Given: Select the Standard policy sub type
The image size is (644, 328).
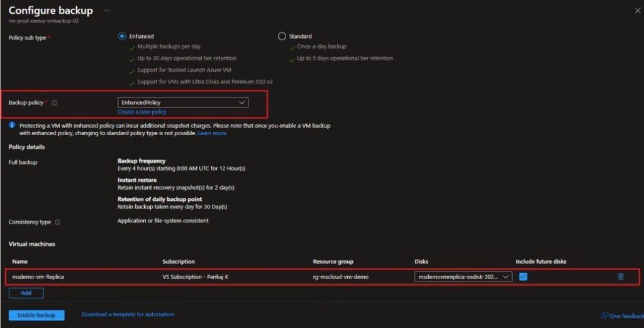Looking at the screenshot, I should pyautogui.click(x=282, y=36).
